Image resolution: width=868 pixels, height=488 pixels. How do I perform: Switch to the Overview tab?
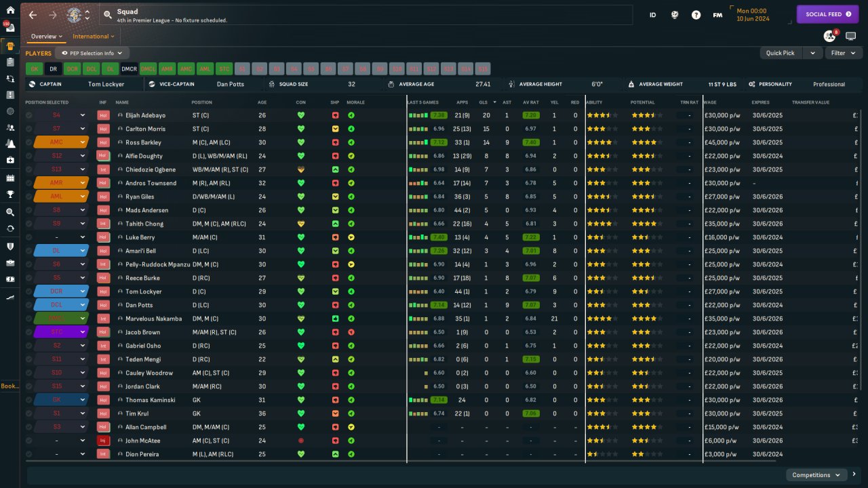(x=46, y=37)
